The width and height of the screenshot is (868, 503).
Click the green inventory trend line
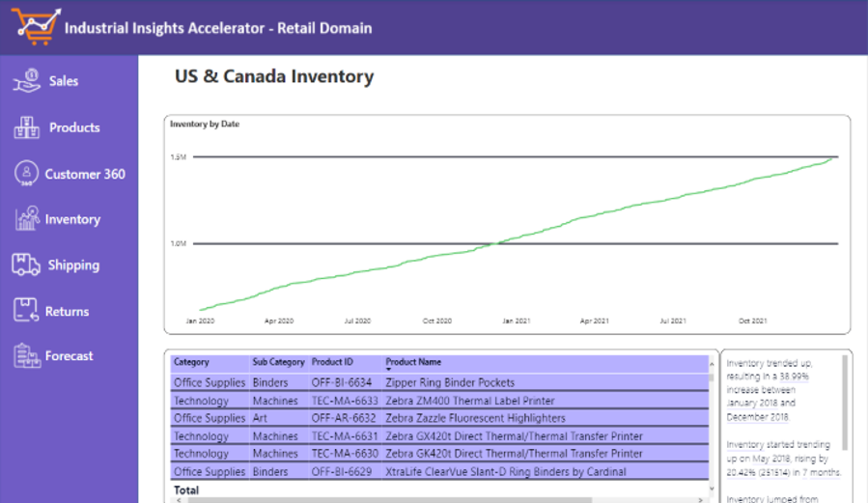516,238
